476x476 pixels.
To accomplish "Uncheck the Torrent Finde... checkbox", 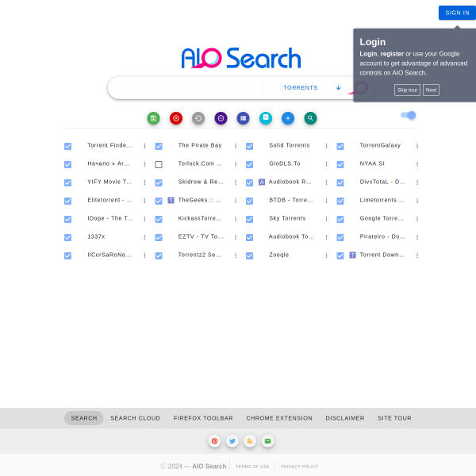I will click(x=67, y=146).
